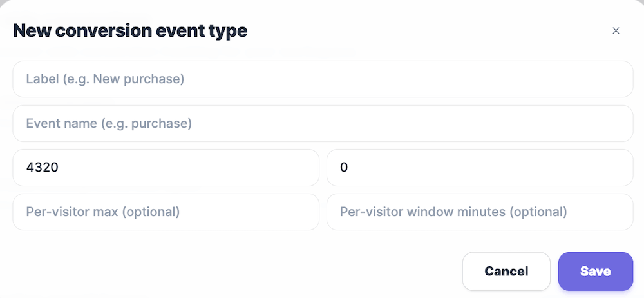The image size is (644, 298).
Task: Click the purple Save button
Action: coord(595,272)
